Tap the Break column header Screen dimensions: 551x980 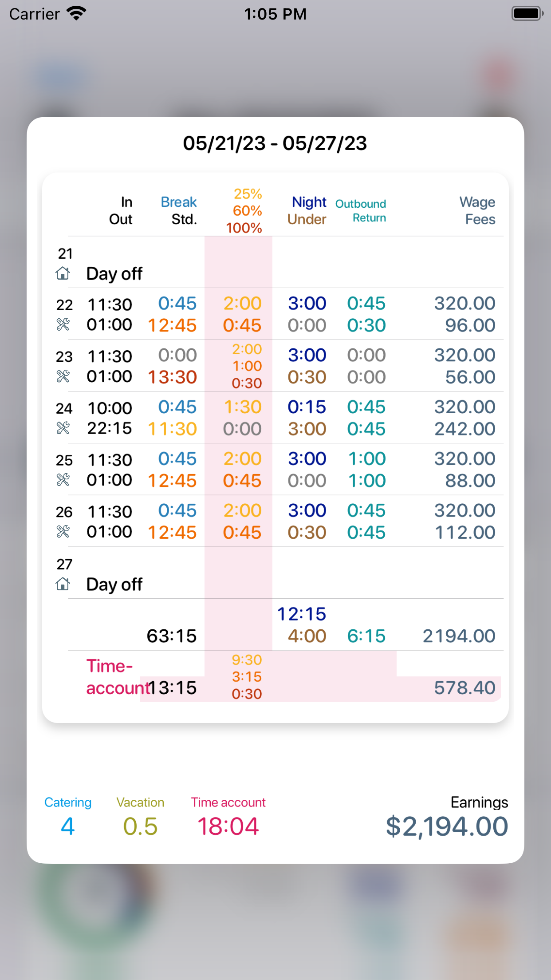pyautogui.click(x=178, y=202)
